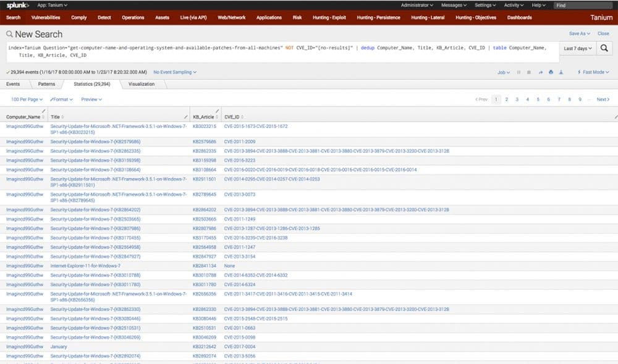The height and width of the screenshot is (364, 618).
Task: Click Internet-Explorer-11-for-Windows-7 title cell
Action: (x=85, y=266)
